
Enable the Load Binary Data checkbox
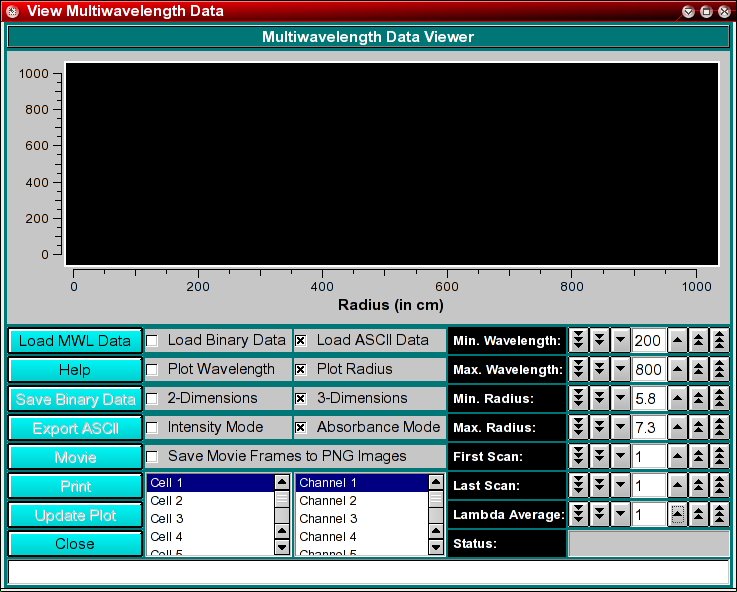[x=153, y=340]
